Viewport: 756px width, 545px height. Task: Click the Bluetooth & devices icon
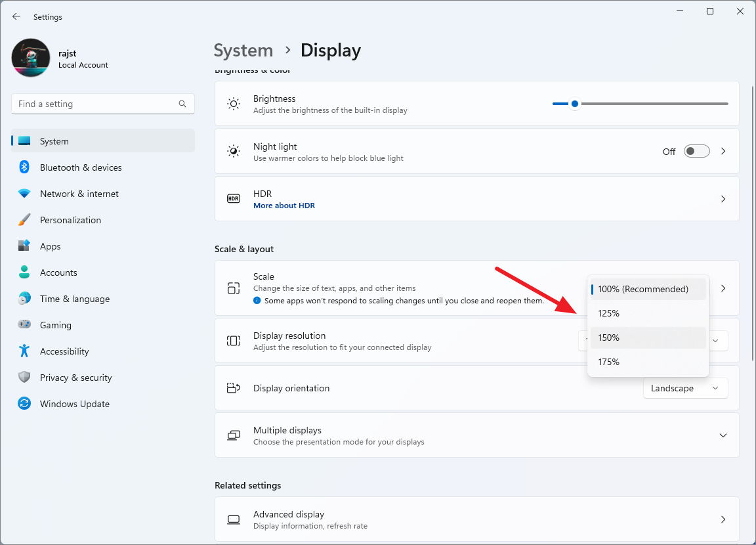[24, 167]
